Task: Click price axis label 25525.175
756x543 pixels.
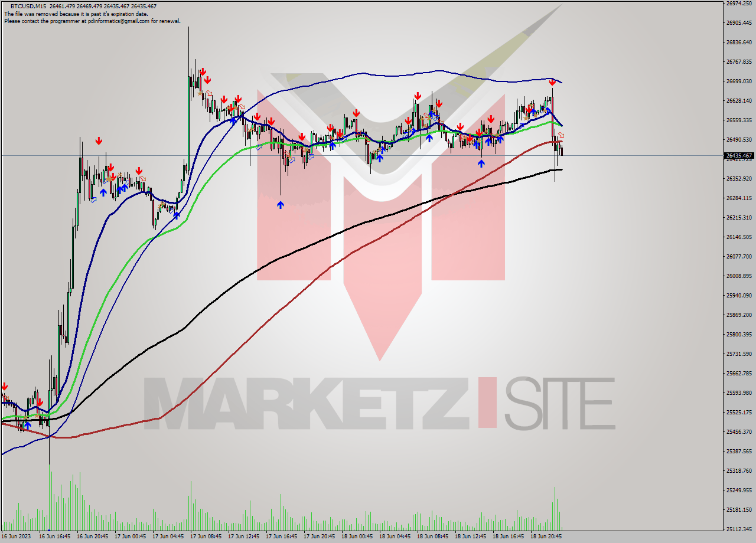Action: tap(739, 413)
